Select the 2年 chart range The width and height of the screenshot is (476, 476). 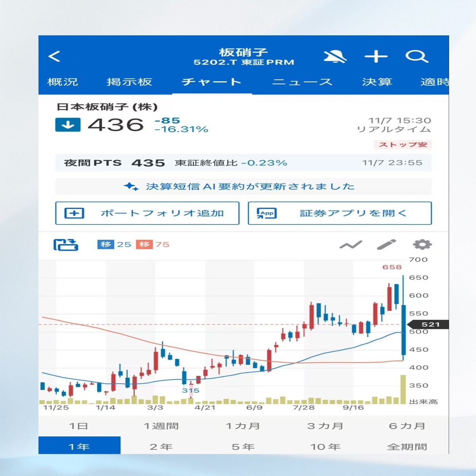tap(161, 447)
